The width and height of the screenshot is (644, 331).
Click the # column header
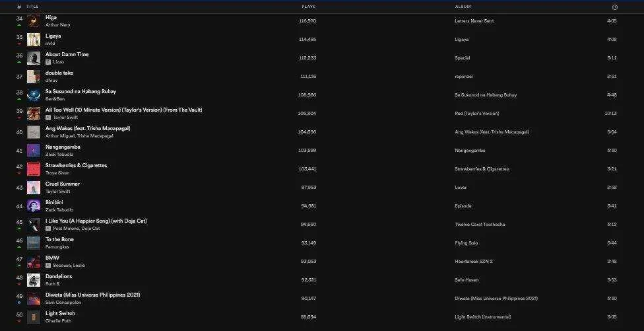[19, 7]
